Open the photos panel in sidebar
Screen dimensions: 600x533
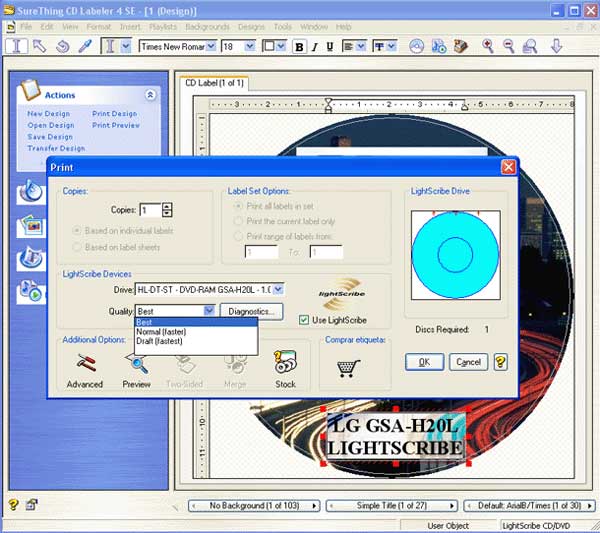[31, 226]
